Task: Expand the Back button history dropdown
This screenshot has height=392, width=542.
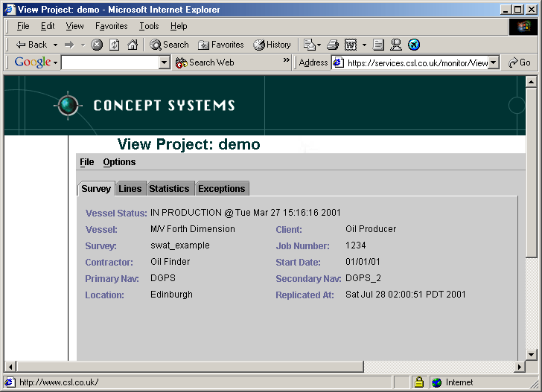Action: click(x=55, y=45)
